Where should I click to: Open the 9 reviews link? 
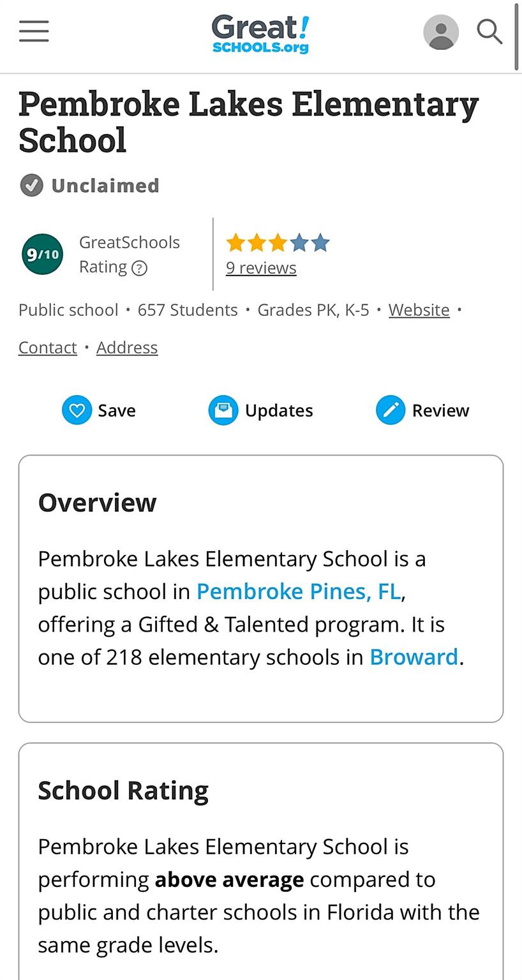261,268
